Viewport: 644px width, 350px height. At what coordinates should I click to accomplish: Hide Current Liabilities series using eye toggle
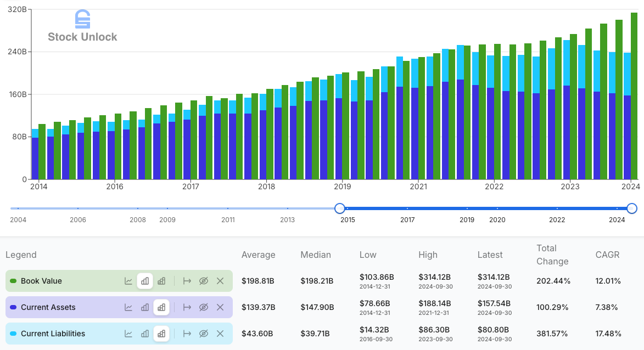tap(204, 334)
